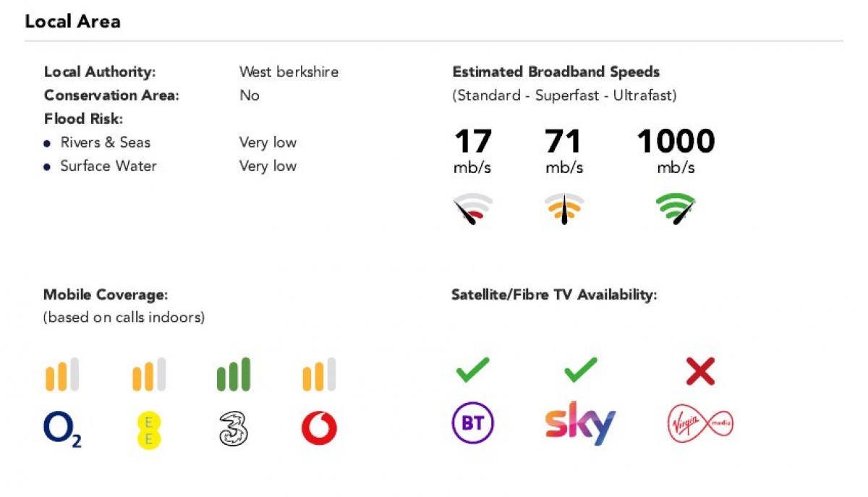
Task: Click the O2 network logo
Action: click(62, 430)
